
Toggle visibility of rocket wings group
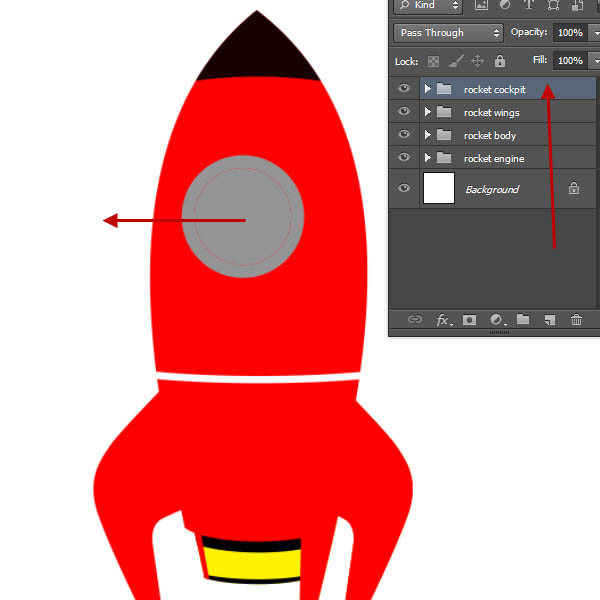(x=404, y=112)
